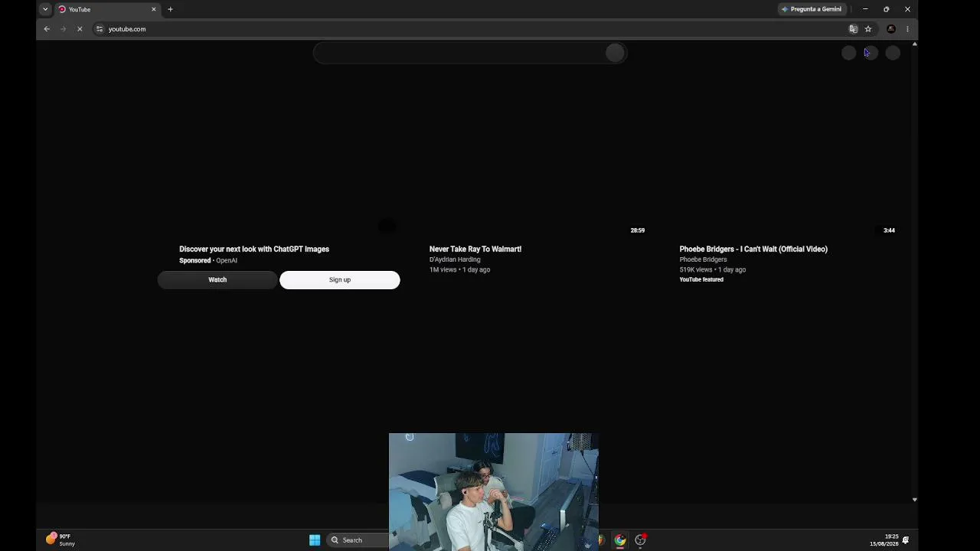Translate this page icon
Screen dimensions: 980x551
pyautogui.click(x=853, y=29)
